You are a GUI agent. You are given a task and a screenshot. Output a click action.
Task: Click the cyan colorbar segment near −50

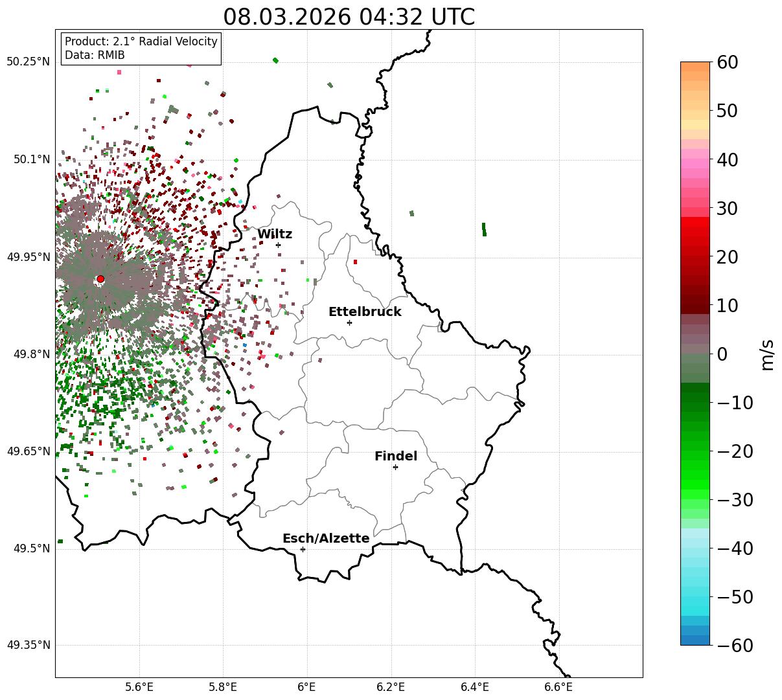click(x=695, y=596)
